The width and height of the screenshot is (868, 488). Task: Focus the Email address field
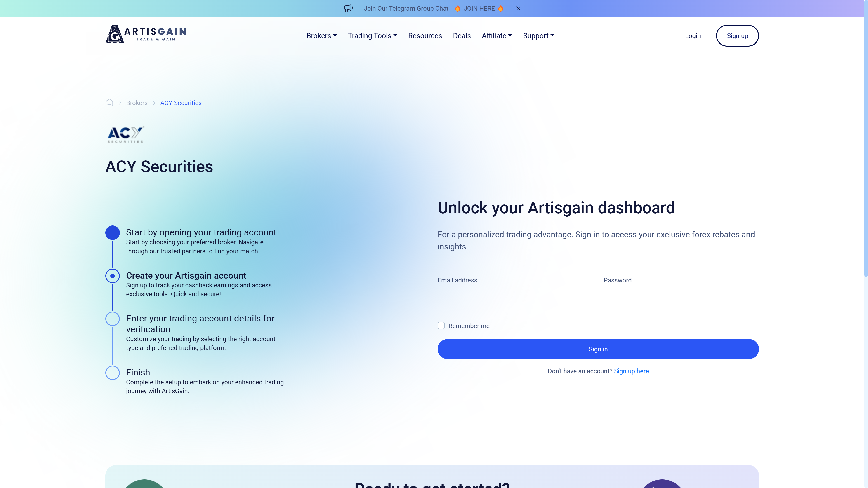click(515, 294)
